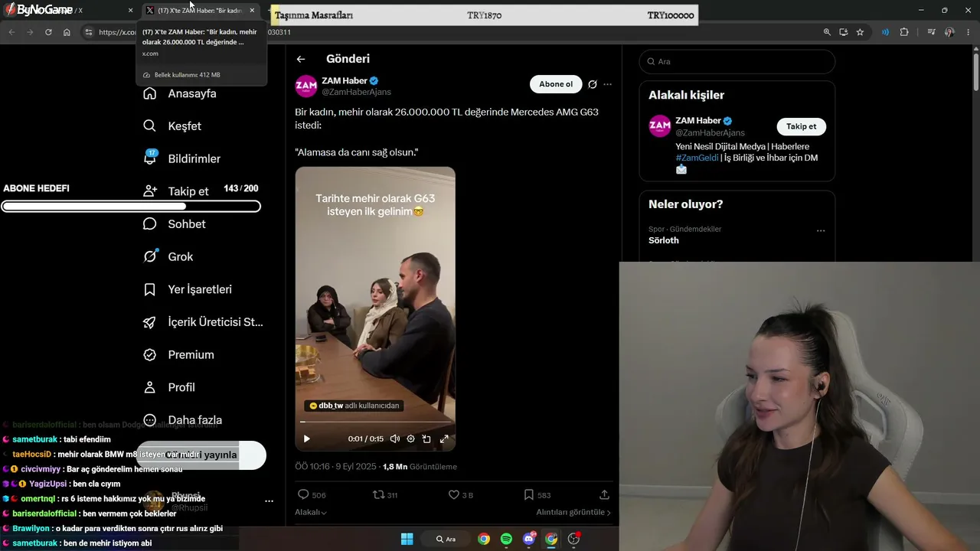Click the browser home button
Viewport: 980px width, 551px height.
67,32
